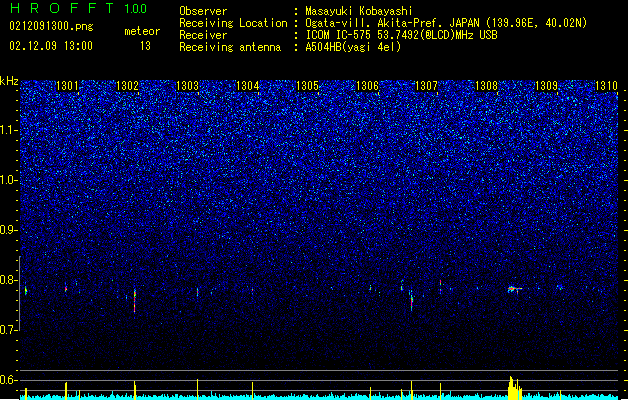This screenshot has width=629, height=400.
Task: Click the 1.1 kHz frequency axis label
Action: click(x=8, y=130)
